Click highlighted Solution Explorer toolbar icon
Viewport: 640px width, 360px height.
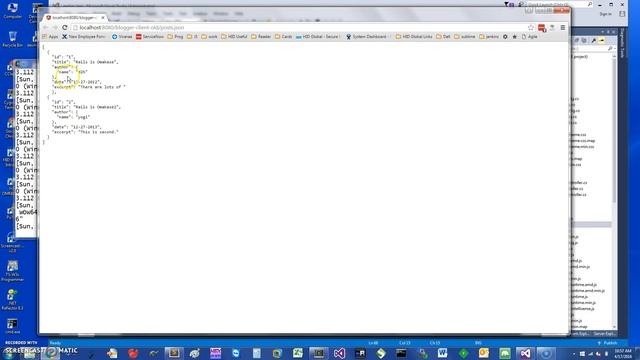602,40
